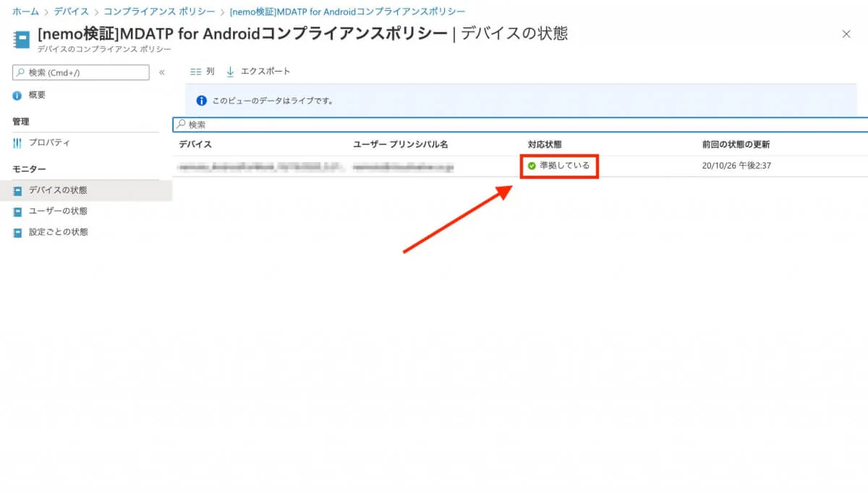Sort by 前回の状態の更新 column header
This screenshot has height=497, width=868.
point(736,145)
